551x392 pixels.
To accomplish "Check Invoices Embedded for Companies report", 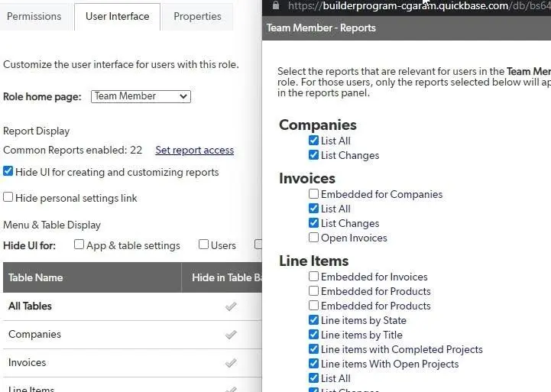I will (313, 194).
